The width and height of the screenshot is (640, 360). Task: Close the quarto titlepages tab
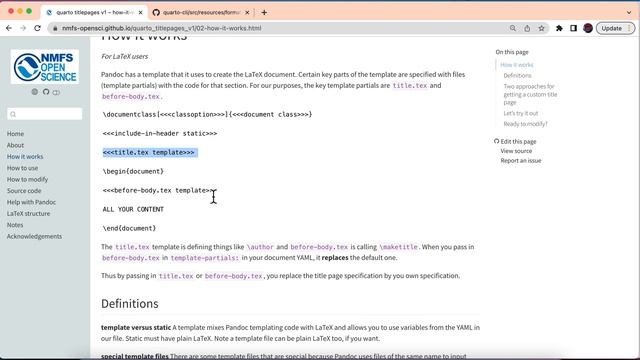(x=140, y=13)
